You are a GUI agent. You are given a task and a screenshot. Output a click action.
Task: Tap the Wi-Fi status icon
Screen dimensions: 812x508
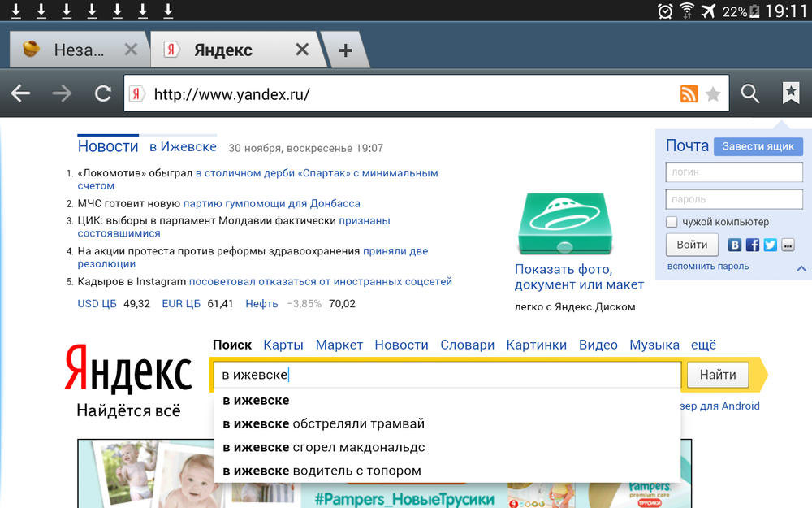[x=687, y=11]
